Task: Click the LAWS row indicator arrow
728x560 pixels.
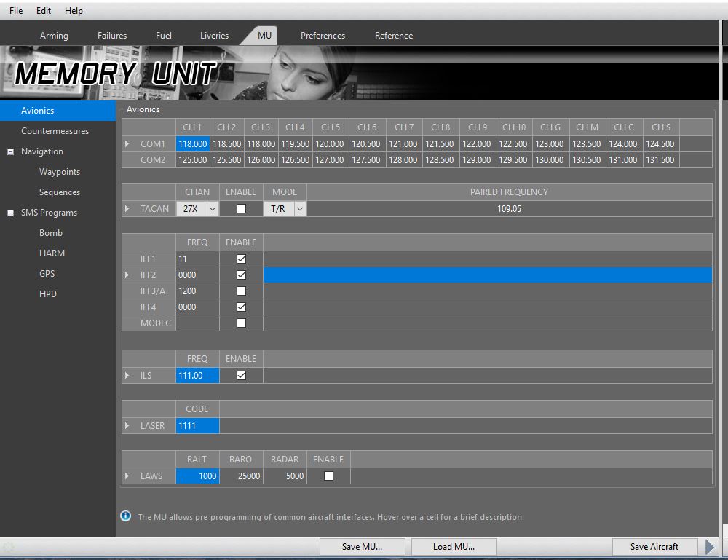Action: tap(127, 476)
